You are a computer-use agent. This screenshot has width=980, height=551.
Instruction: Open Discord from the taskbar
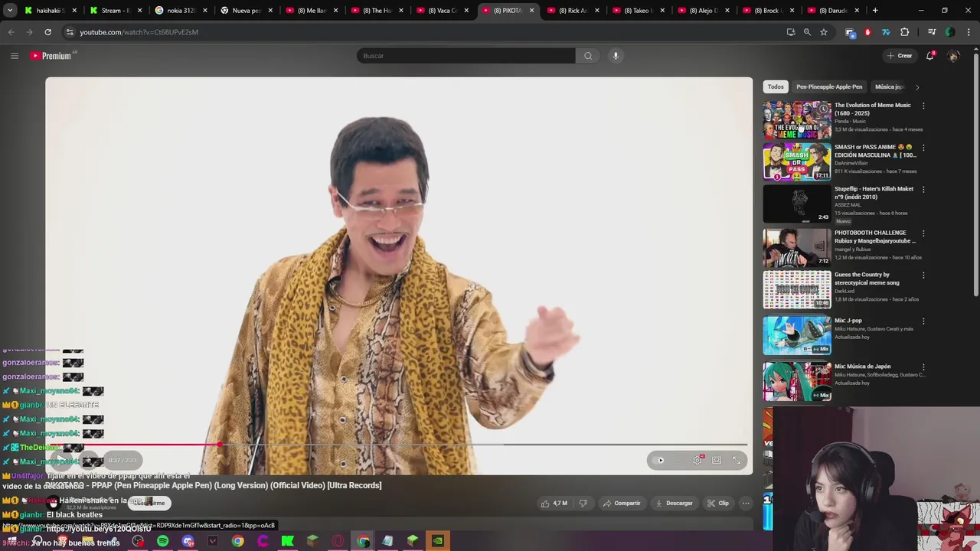pyautogui.click(x=188, y=541)
